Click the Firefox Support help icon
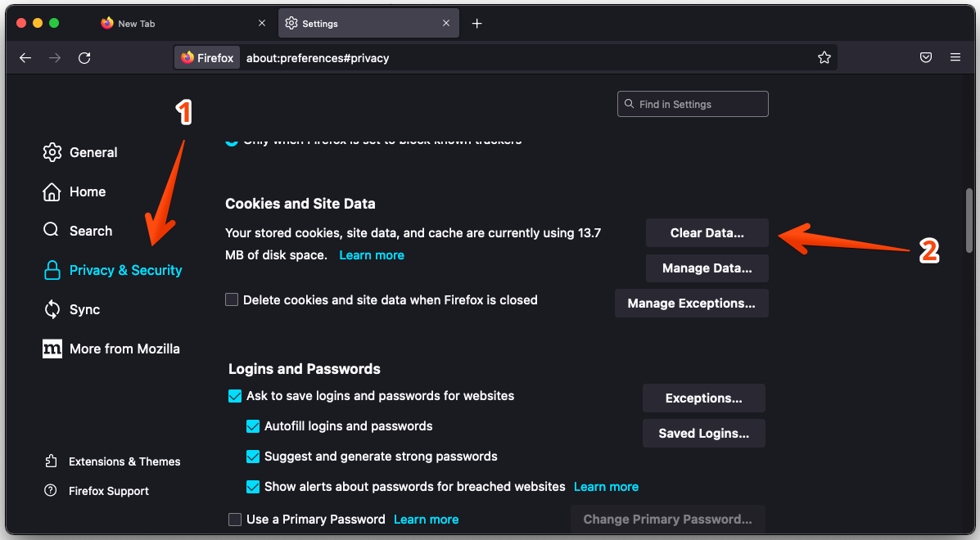980x540 pixels. tap(52, 491)
